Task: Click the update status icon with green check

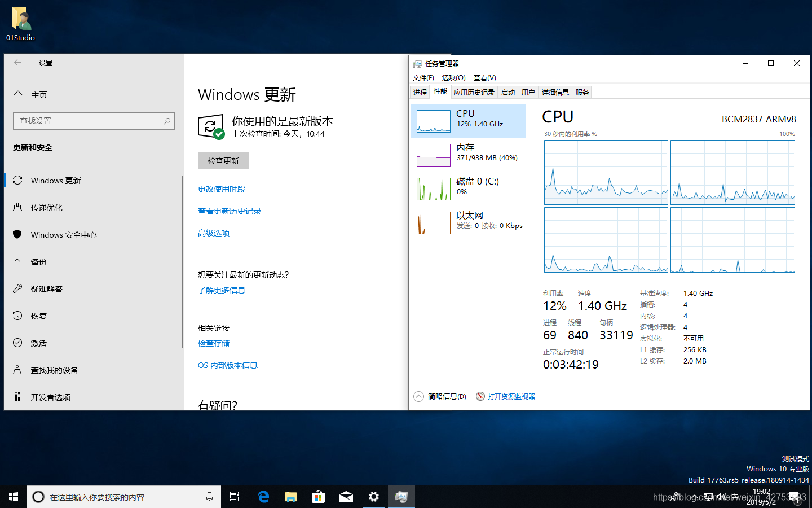Action: 211,127
